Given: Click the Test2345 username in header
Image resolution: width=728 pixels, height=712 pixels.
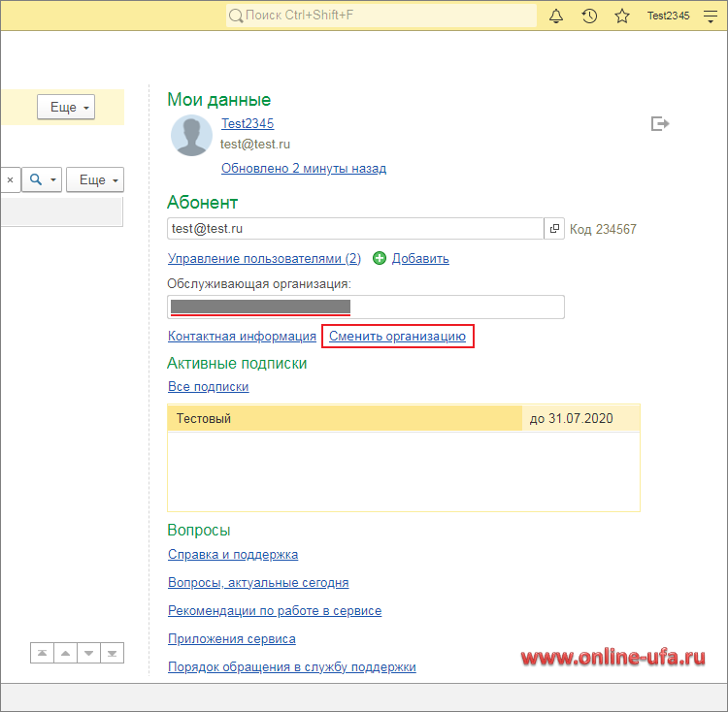Looking at the screenshot, I should (668, 16).
